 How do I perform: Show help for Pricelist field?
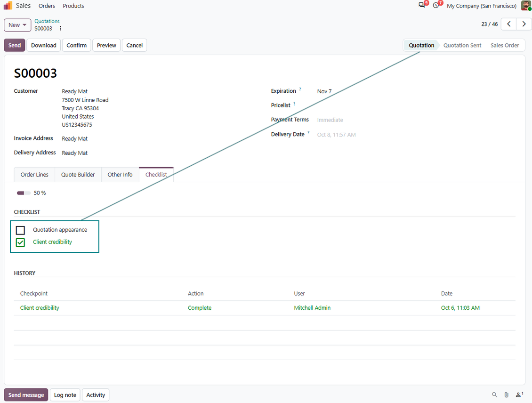pyautogui.click(x=294, y=104)
